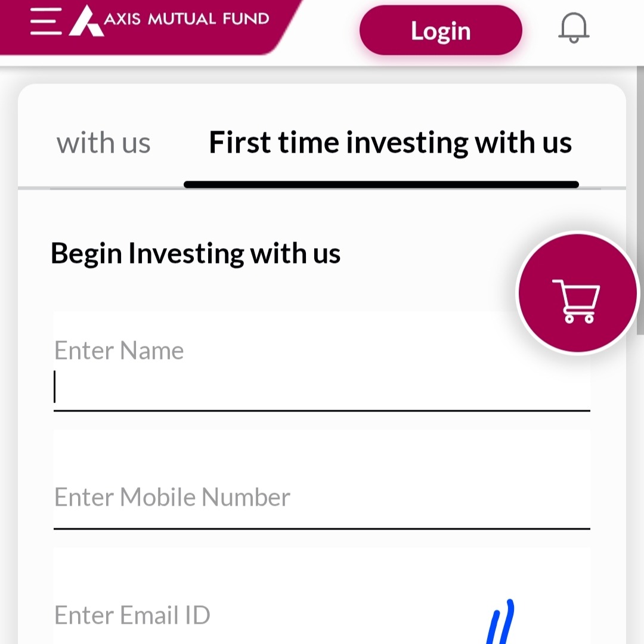Click the 'Begin Investing with us' heading
The image size is (644, 644).
click(x=195, y=253)
